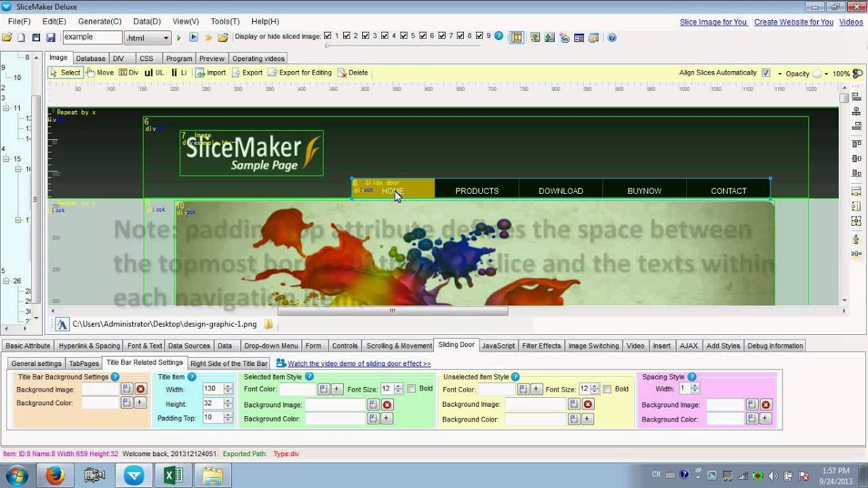This screenshot has width=868, height=488.
Task: Click Export for Editing
Action: [x=300, y=73]
